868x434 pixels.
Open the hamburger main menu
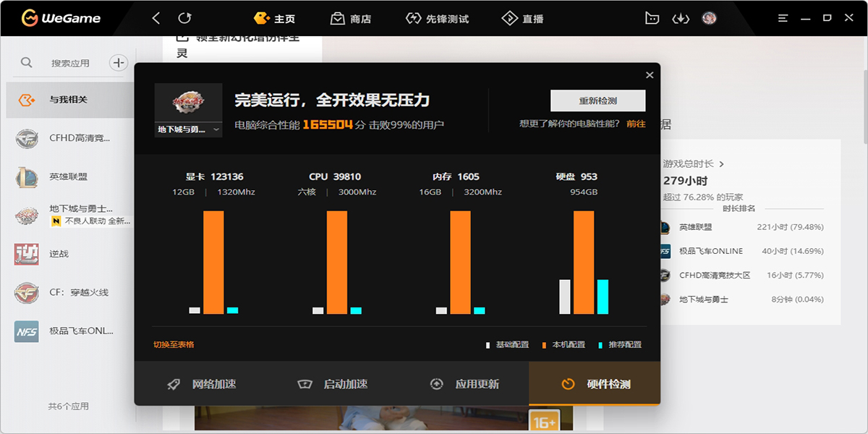point(783,18)
